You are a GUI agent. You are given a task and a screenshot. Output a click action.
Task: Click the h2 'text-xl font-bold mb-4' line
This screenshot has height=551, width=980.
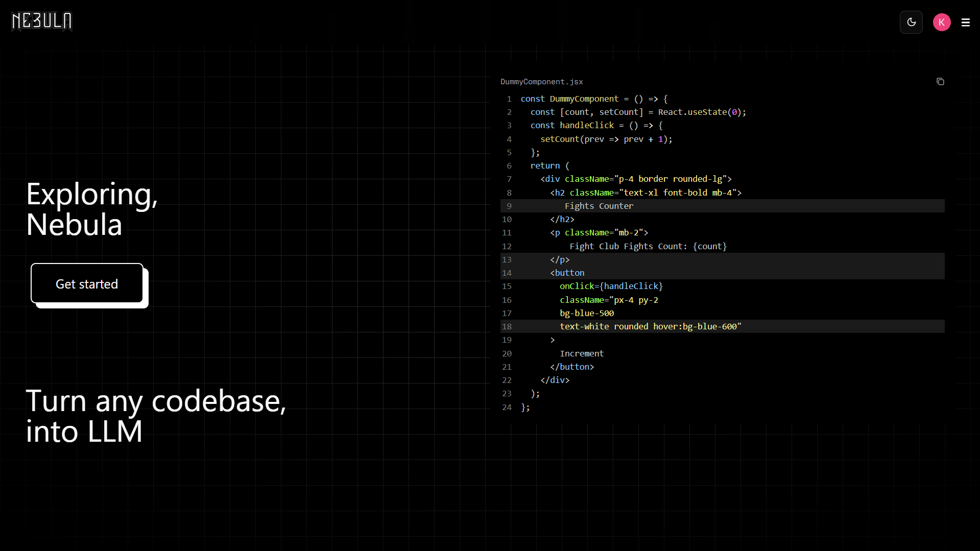coord(723,193)
